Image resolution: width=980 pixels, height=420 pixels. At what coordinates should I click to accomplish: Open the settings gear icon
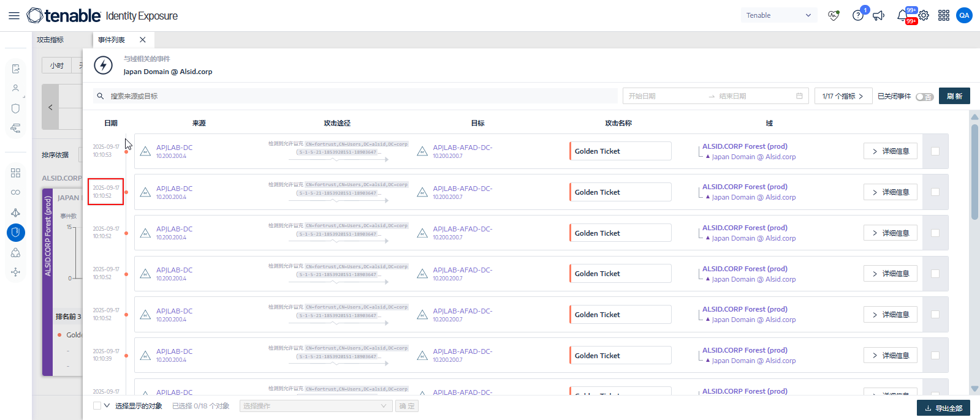point(924,16)
